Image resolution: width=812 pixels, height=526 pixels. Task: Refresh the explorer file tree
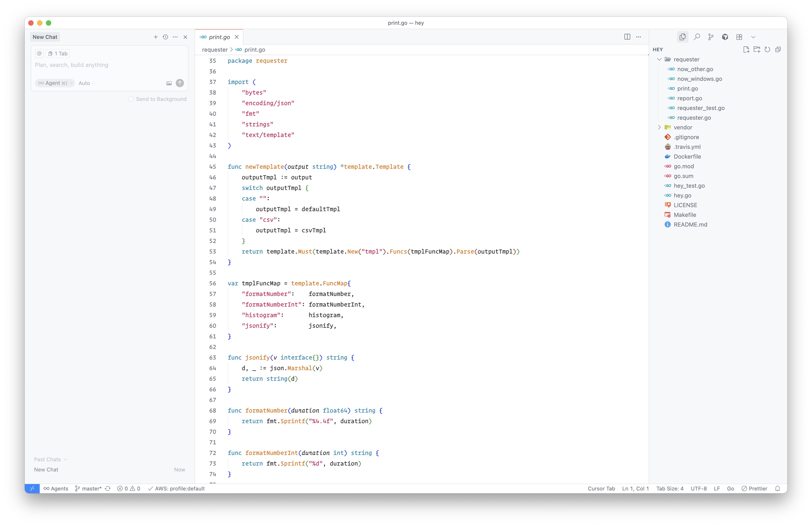767,49
